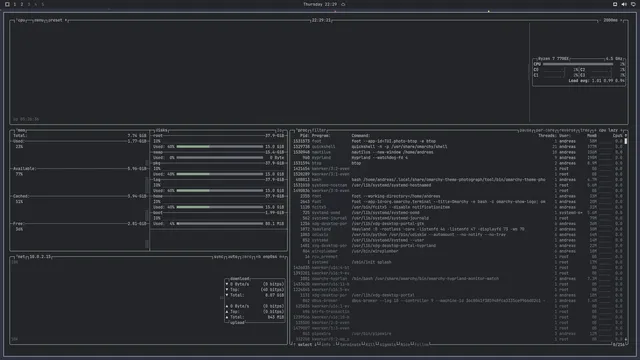The height and width of the screenshot is (360, 640).
Task: Click the swap disk usage bar
Action: coord(220,158)
